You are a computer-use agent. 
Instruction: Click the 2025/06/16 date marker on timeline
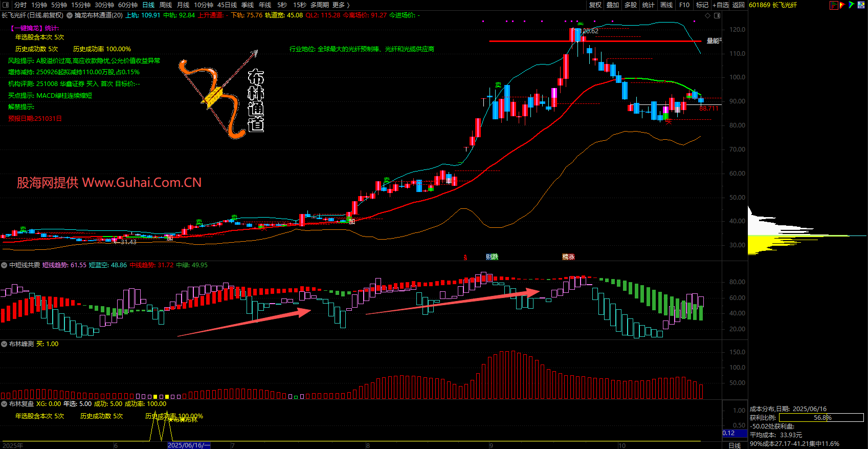point(189,445)
